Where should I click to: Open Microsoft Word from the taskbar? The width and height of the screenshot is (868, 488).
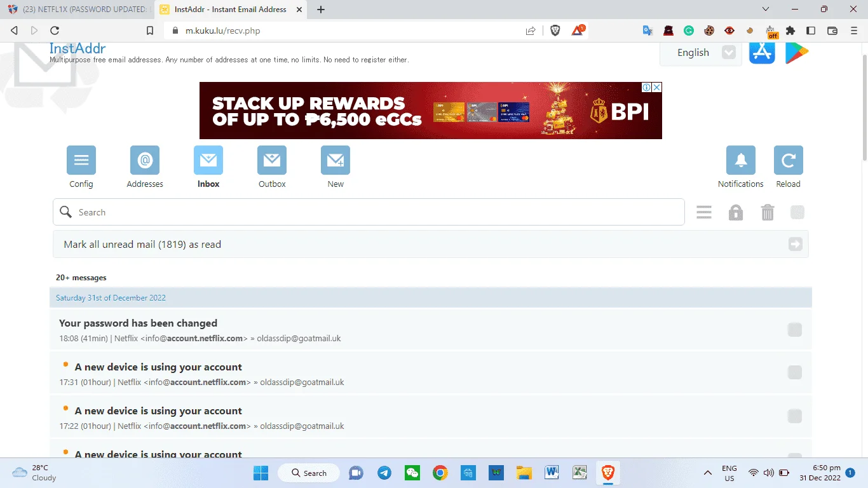coord(552,473)
